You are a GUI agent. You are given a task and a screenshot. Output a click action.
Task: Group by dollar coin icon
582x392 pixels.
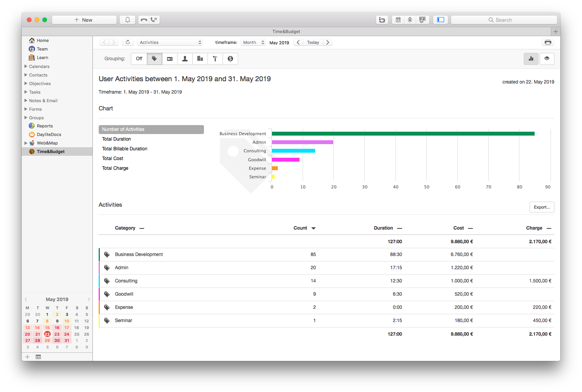coord(230,59)
